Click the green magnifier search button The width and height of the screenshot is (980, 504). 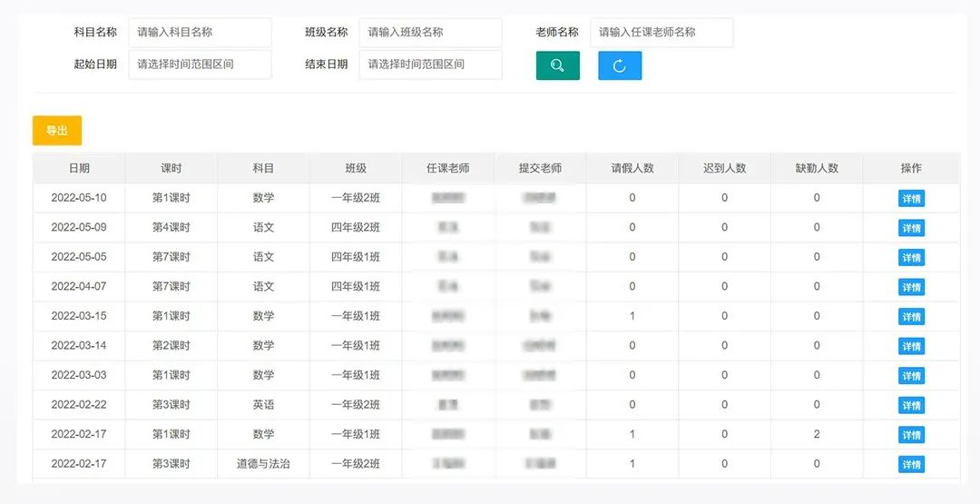[x=557, y=65]
